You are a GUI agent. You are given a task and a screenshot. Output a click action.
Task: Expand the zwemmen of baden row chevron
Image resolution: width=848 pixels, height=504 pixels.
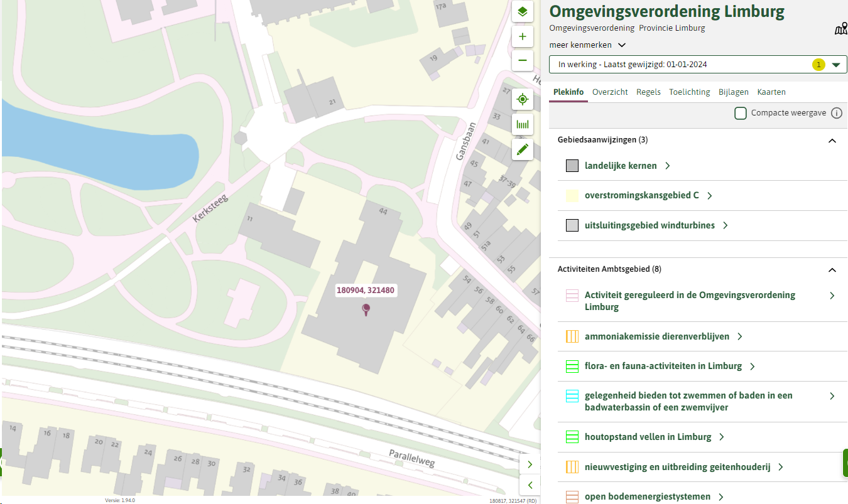(x=832, y=396)
